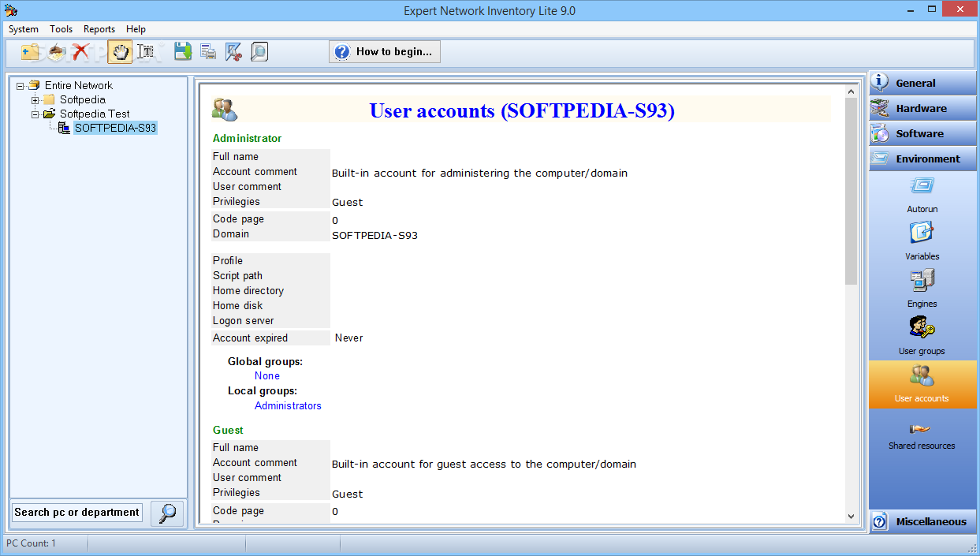Click the save report floppy icon

click(x=183, y=52)
